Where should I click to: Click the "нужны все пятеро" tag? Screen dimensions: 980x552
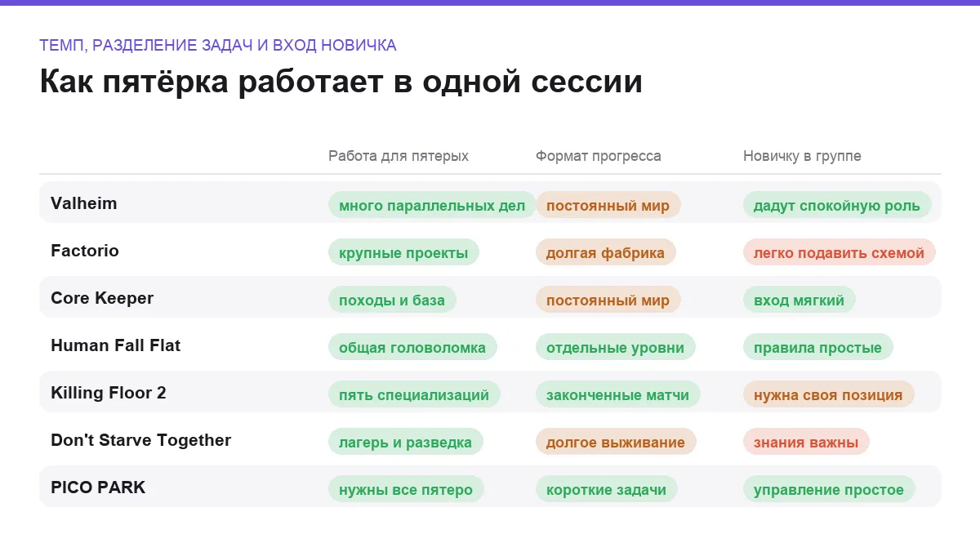click(406, 489)
